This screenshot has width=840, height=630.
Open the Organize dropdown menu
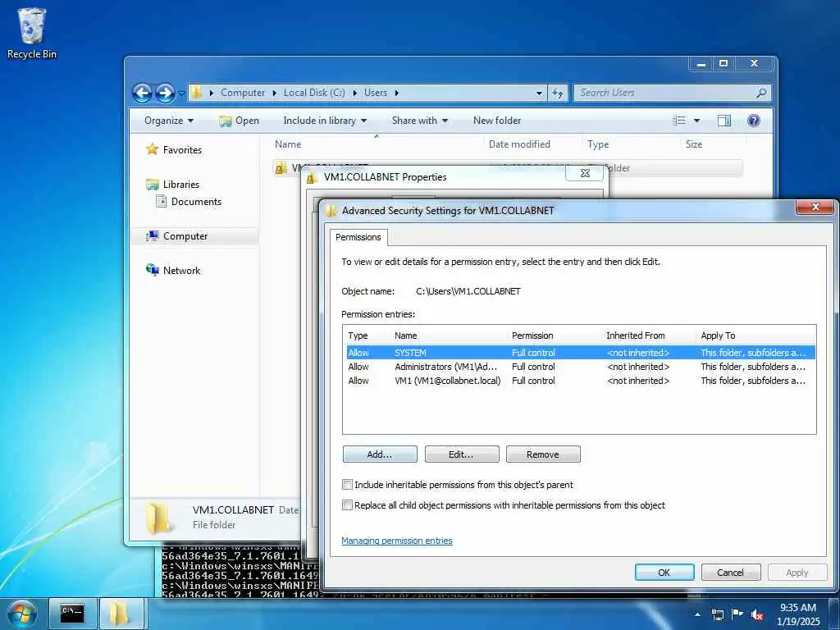pyautogui.click(x=169, y=121)
